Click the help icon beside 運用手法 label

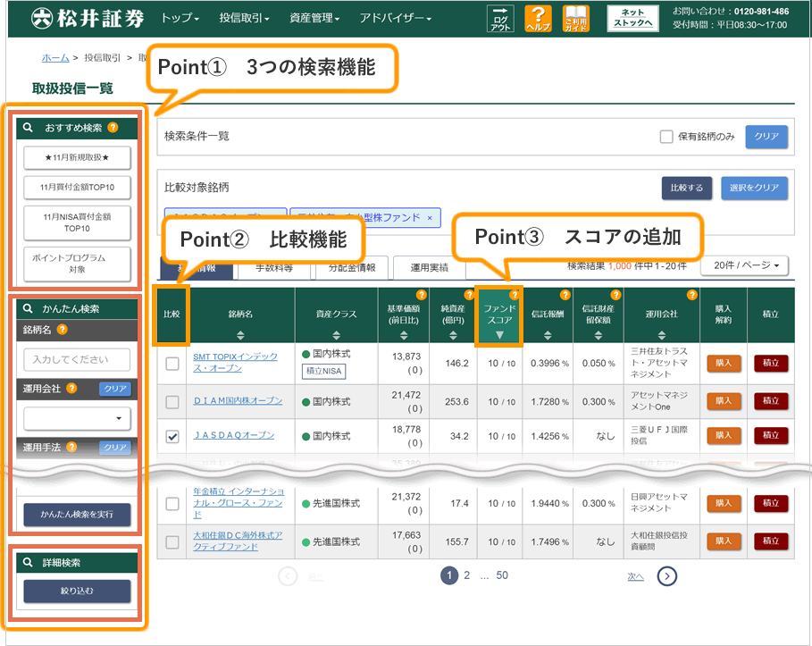point(71,447)
